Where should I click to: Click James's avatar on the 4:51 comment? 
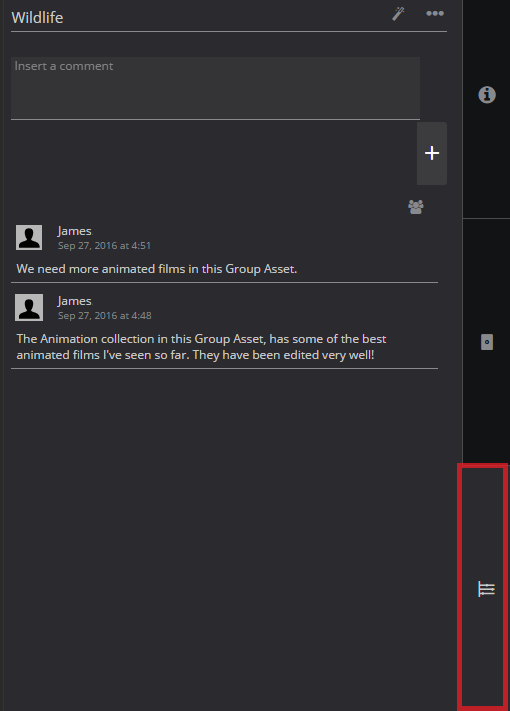coord(29,237)
